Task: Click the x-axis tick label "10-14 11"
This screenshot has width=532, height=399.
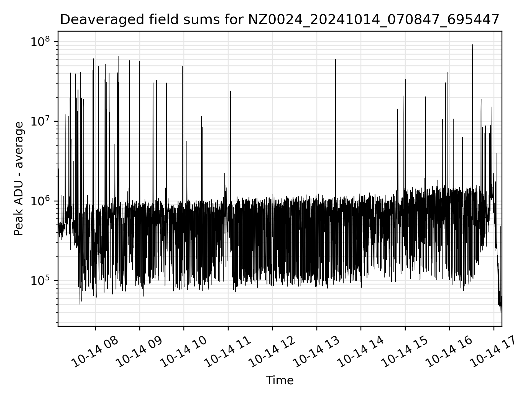Action: (228, 352)
